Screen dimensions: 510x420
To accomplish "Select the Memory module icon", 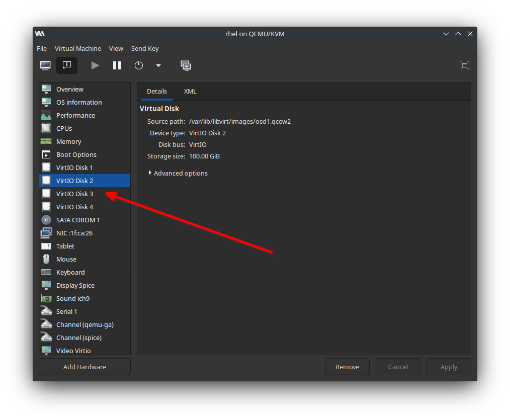I will 46,141.
